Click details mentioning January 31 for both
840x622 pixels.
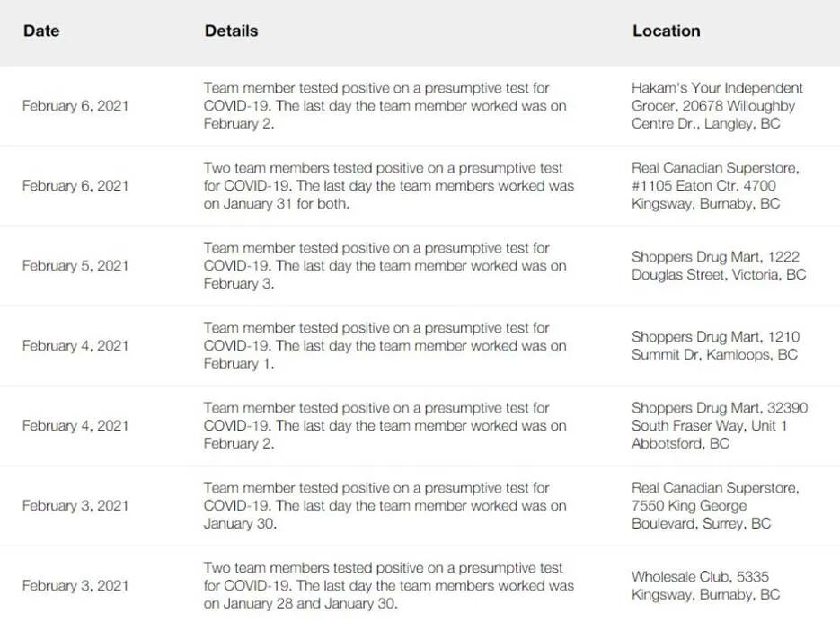point(388,185)
